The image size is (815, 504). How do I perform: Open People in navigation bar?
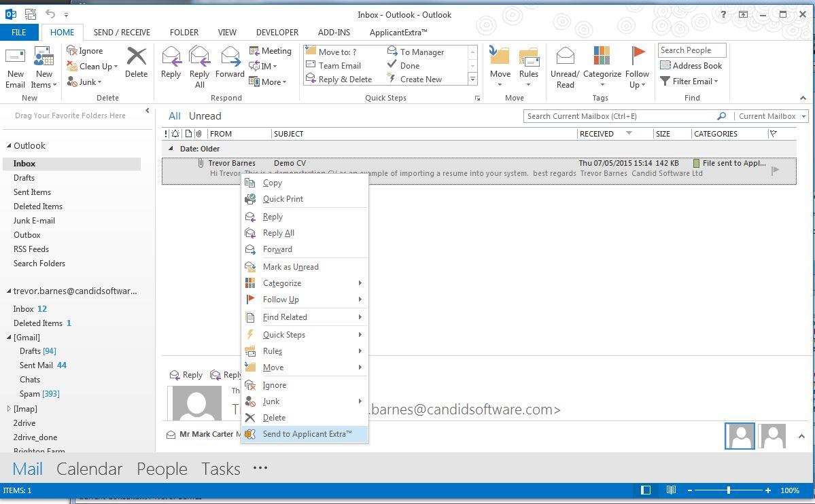(x=162, y=469)
